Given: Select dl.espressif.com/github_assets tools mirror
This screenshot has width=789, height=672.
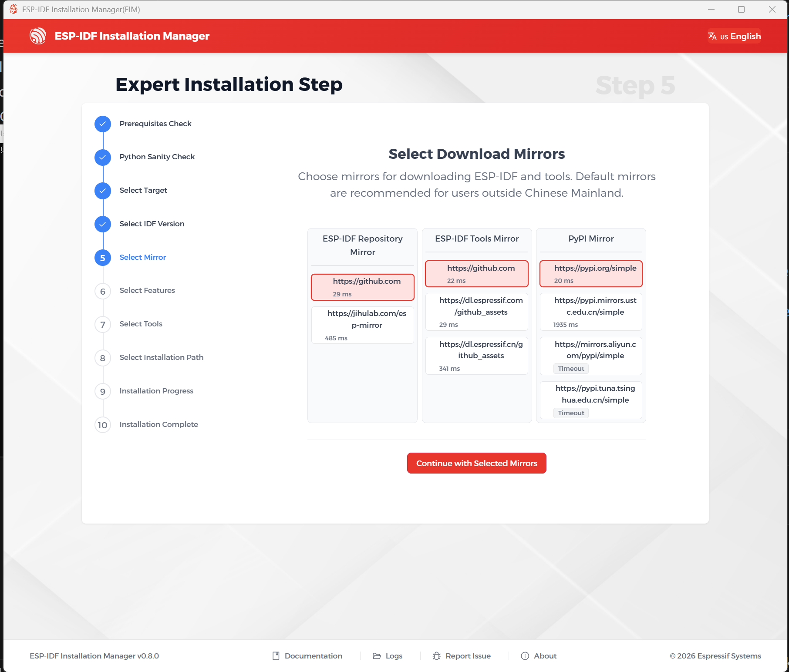Looking at the screenshot, I should pyautogui.click(x=477, y=312).
